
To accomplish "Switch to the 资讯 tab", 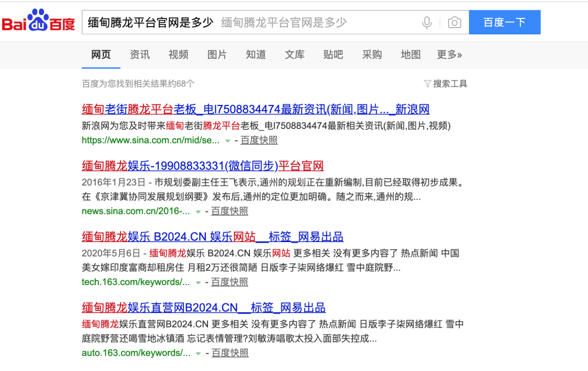I will (139, 54).
